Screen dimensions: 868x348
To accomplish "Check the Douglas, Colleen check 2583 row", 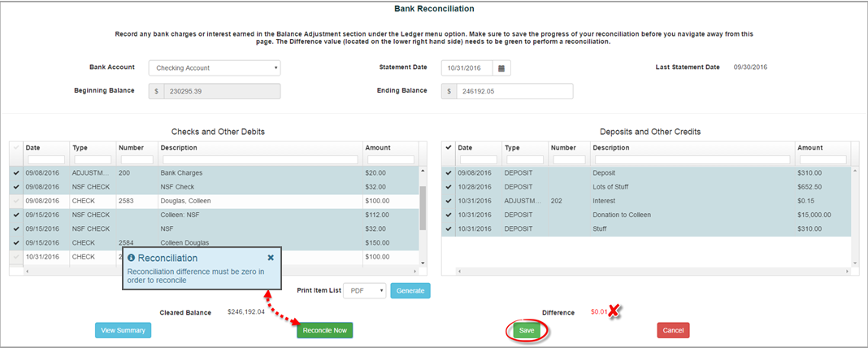I will point(16,200).
